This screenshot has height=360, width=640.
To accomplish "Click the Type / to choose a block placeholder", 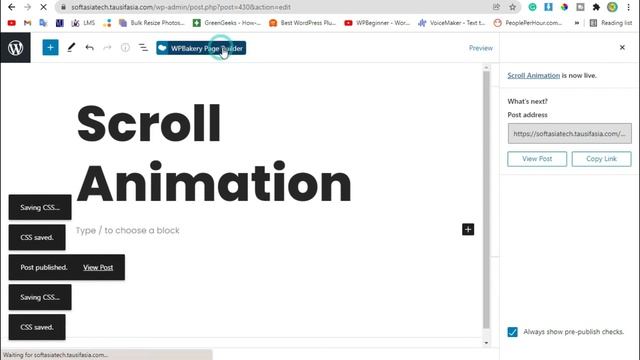I will coord(127,230).
